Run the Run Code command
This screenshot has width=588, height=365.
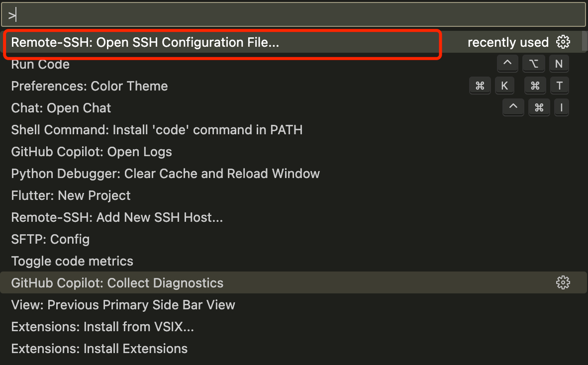click(293, 64)
